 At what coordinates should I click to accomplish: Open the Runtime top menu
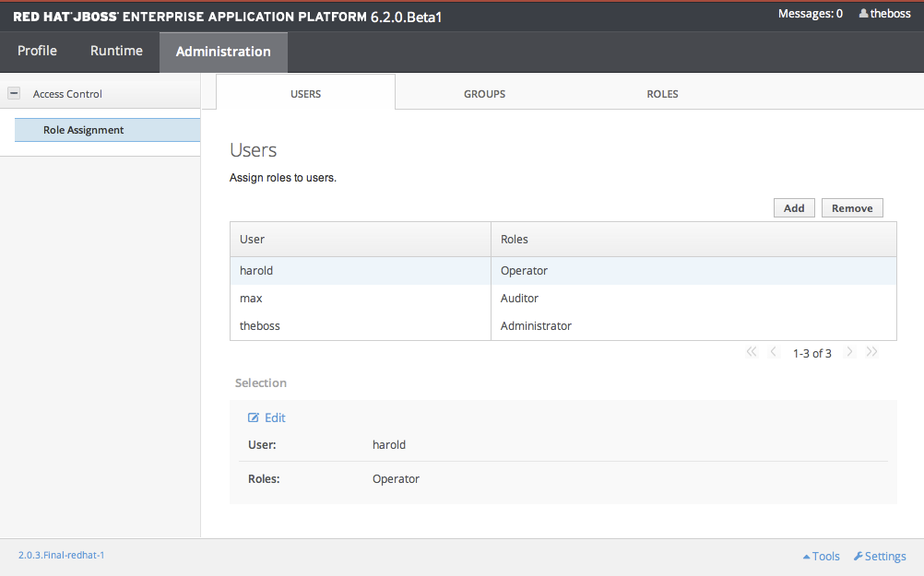coord(116,52)
